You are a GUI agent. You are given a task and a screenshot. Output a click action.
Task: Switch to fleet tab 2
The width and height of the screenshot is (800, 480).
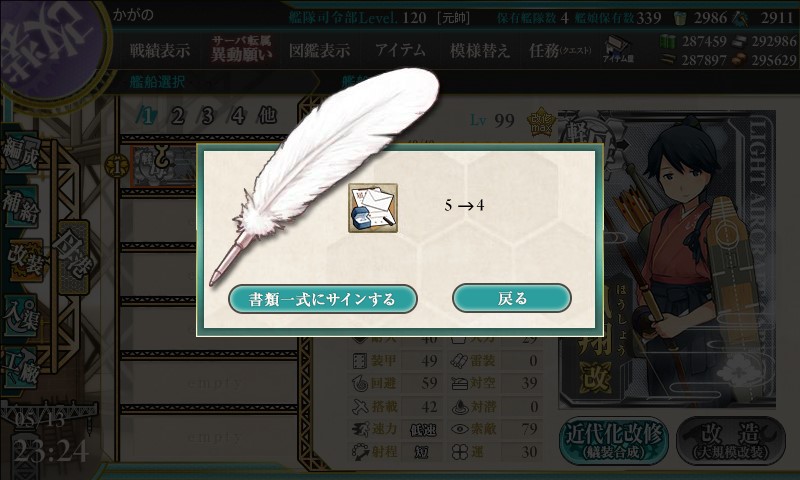[177, 116]
